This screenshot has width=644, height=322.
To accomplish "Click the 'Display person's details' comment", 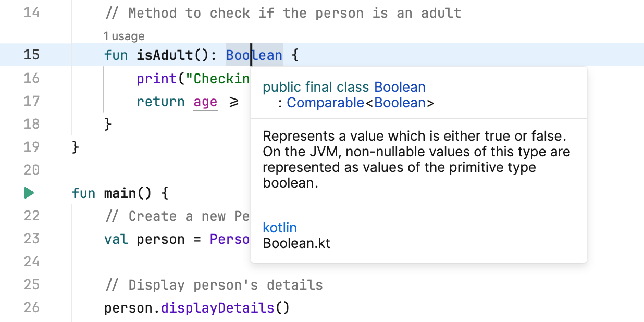I will click(214, 285).
